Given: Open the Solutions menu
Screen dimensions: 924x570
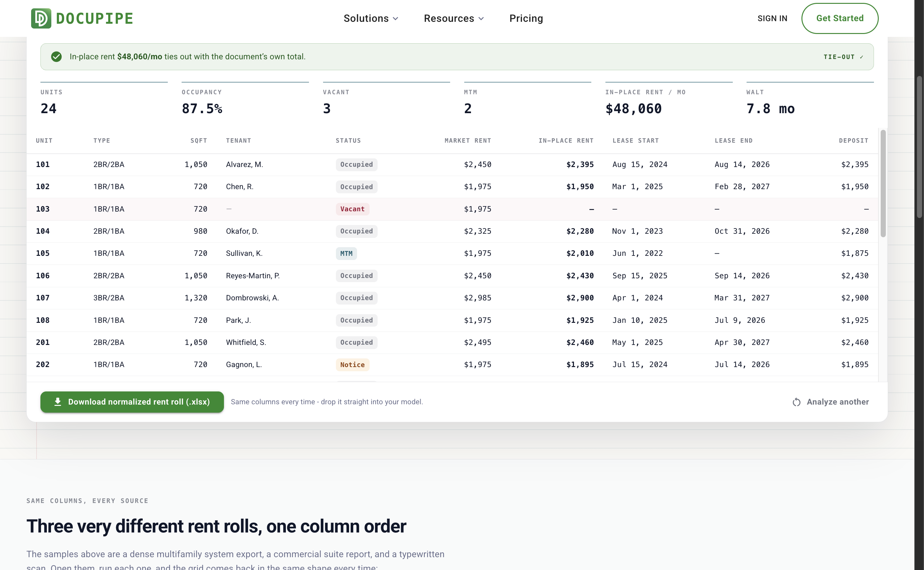Looking at the screenshot, I should 371,18.
